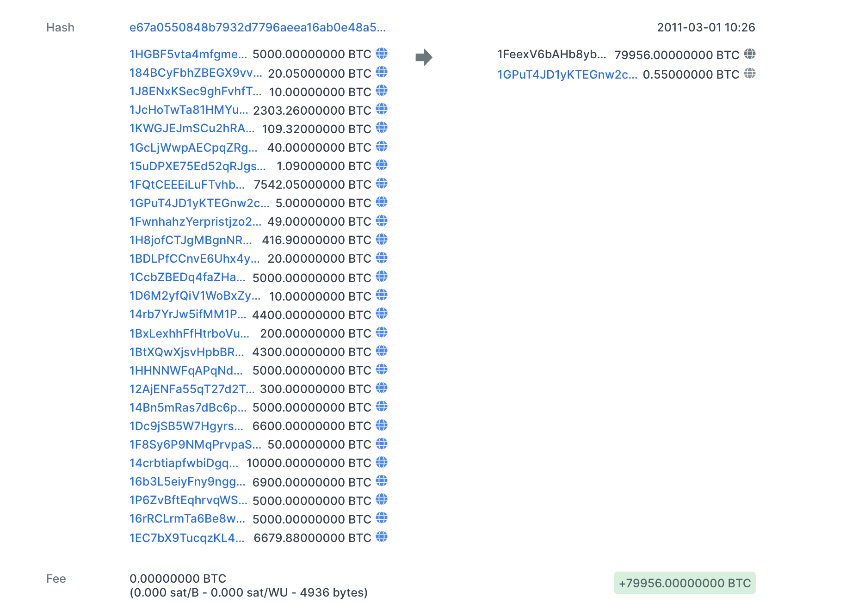The image size is (852, 616).
Task: Click globe icon beside 1P6ZvBftEqhrvqWS input
Action: pyautogui.click(x=382, y=499)
